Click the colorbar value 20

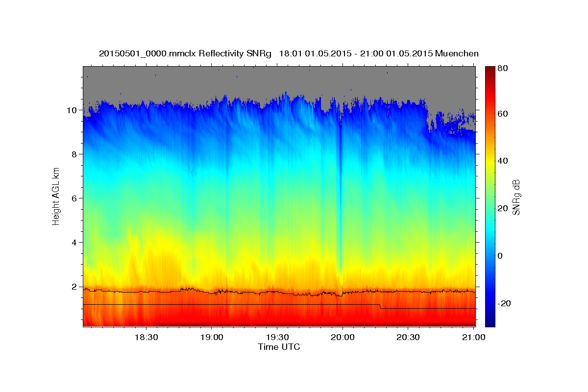(503, 208)
